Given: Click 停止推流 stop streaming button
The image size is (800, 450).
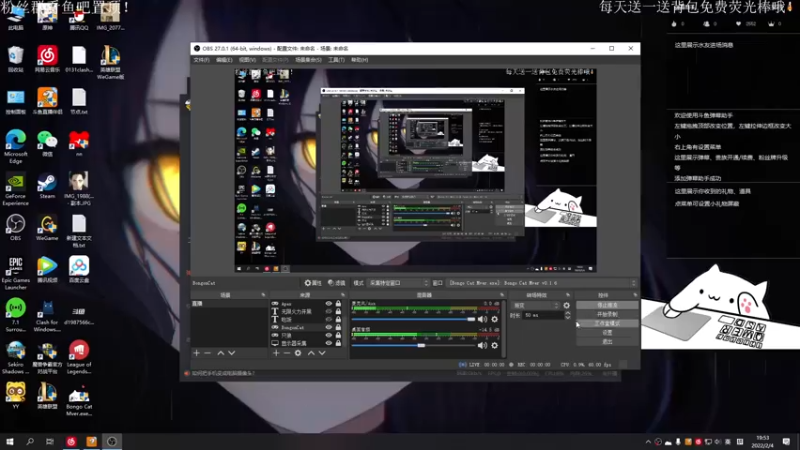Looking at the screenshot, I should pos(607,305).
